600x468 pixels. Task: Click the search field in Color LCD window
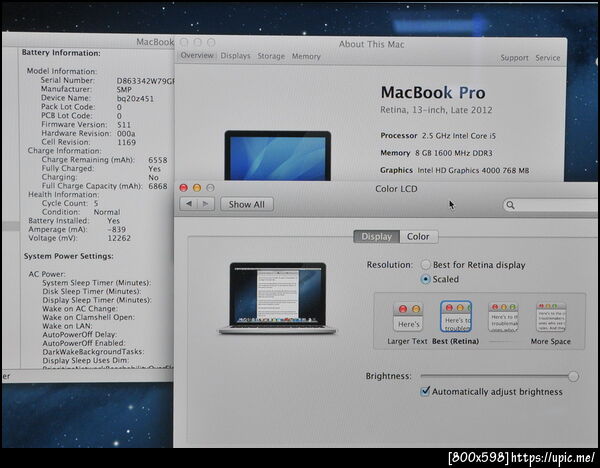(x=551, y=205)
